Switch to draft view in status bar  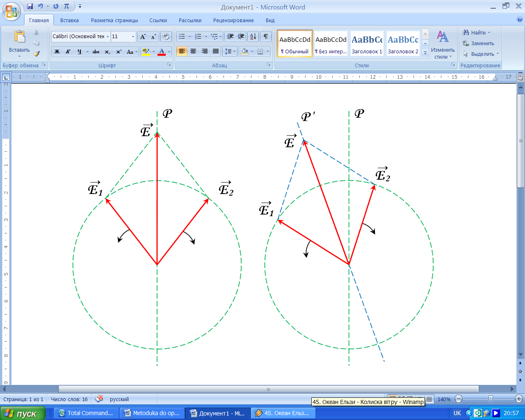coord(429,399)
